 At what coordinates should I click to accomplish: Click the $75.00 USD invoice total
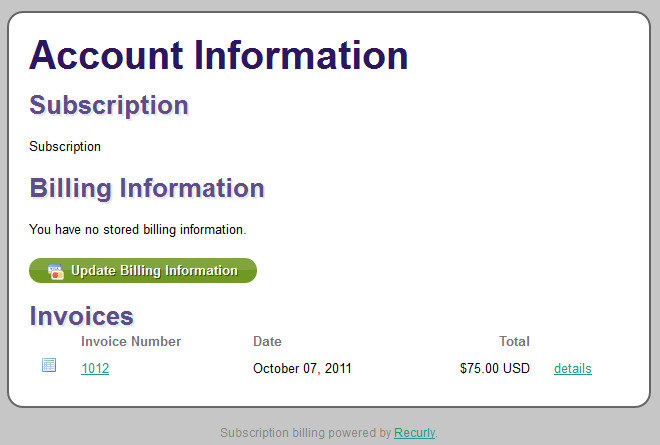494,368
